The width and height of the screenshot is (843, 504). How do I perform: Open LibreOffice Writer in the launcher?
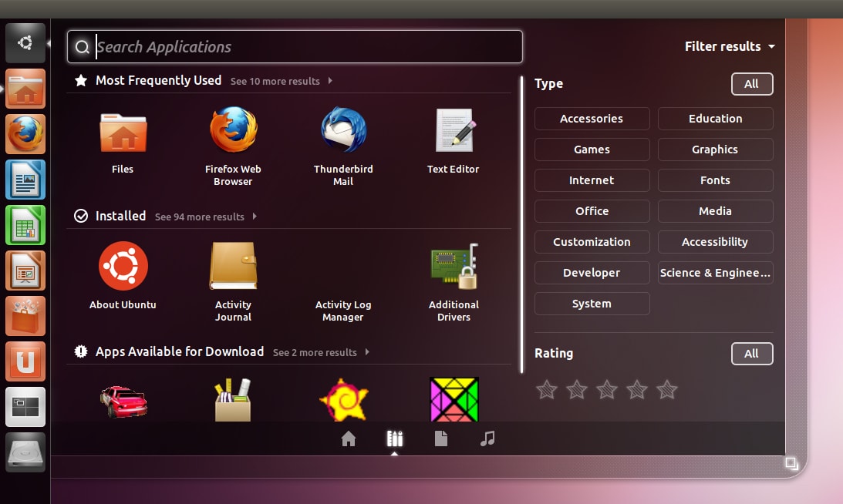tap(25, 180)
